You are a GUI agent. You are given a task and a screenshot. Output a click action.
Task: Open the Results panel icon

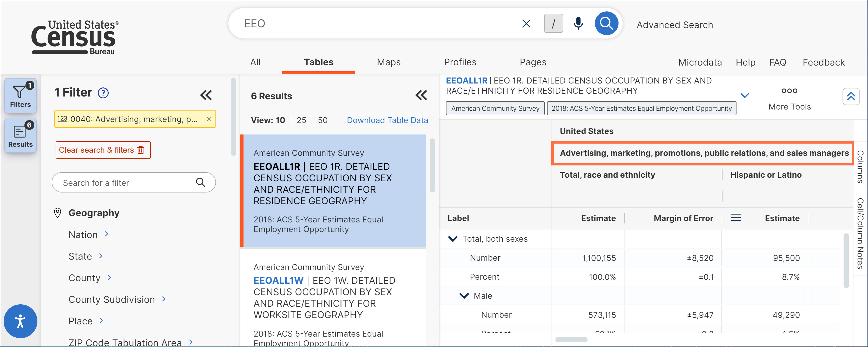[20, 135]
